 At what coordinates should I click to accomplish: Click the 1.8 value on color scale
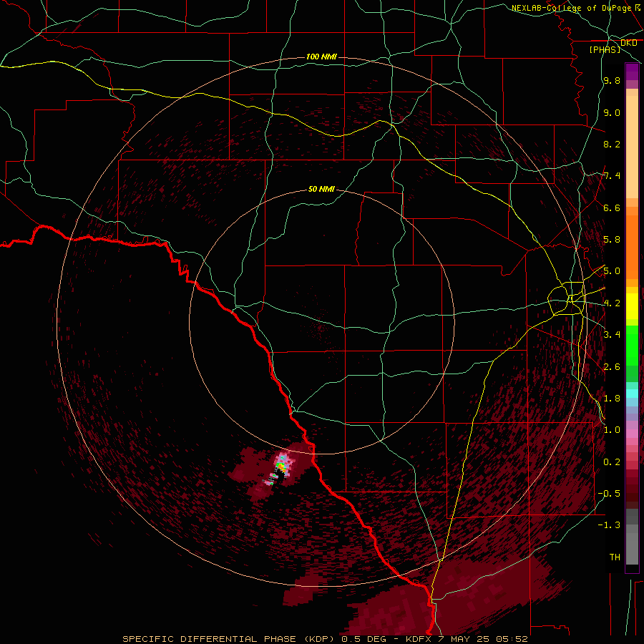612,399
